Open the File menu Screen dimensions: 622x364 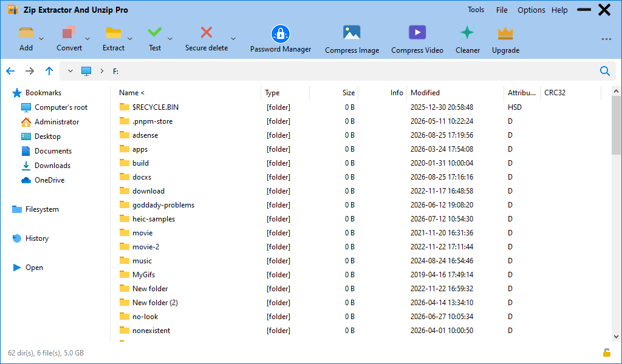(x=502, y=10)
